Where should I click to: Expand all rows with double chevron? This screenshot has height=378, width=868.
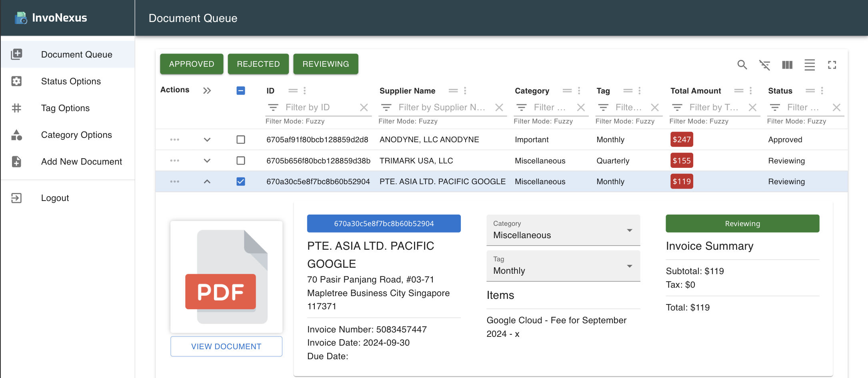[x=207, y=91]
